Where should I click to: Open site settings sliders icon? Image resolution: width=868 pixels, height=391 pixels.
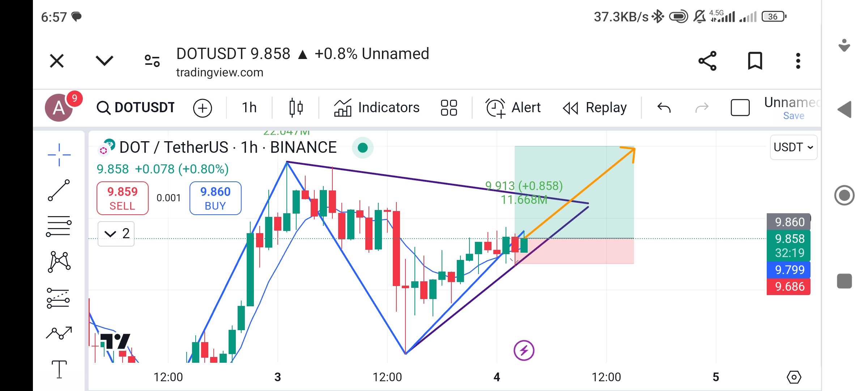click(152, 61)
